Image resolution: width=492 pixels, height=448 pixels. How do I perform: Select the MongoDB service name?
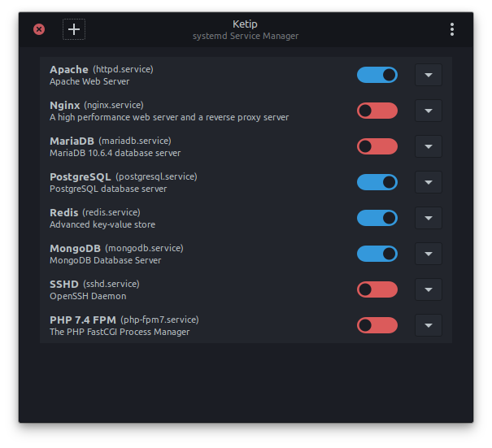[75, 249]
